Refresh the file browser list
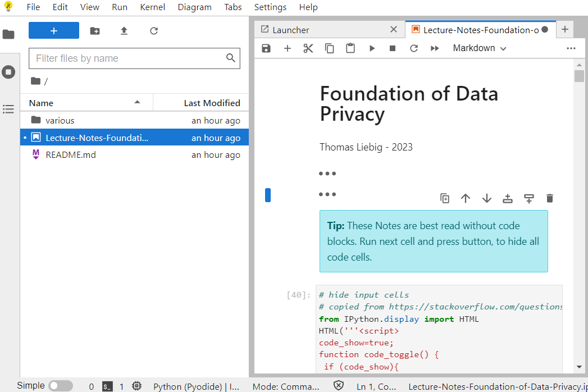This screenshot has height=392, width=588. coord(154,31)
